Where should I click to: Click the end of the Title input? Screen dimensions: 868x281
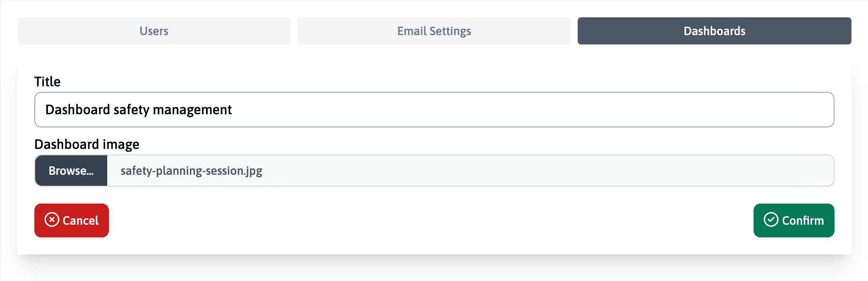pos(805,109)
